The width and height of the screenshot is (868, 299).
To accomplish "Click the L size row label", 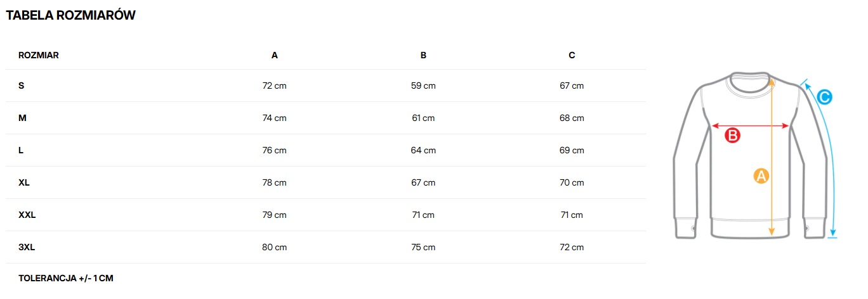I will pos(22,150).
